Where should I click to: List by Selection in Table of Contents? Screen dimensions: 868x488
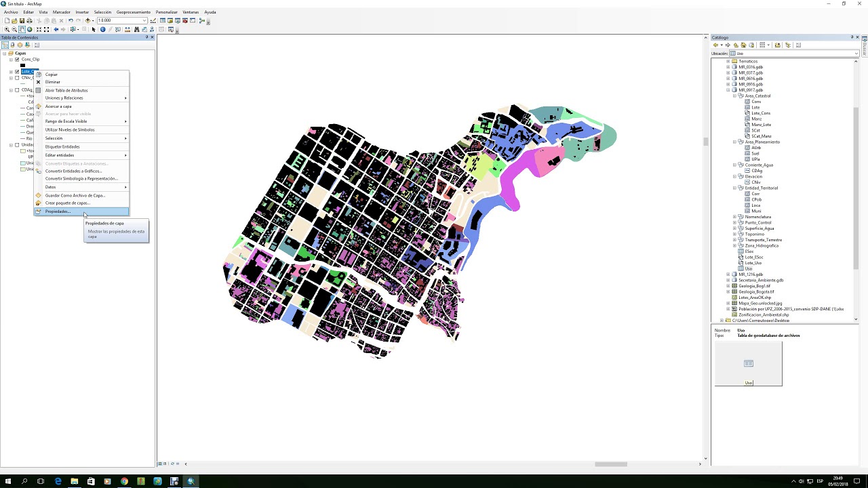point(27,45)
